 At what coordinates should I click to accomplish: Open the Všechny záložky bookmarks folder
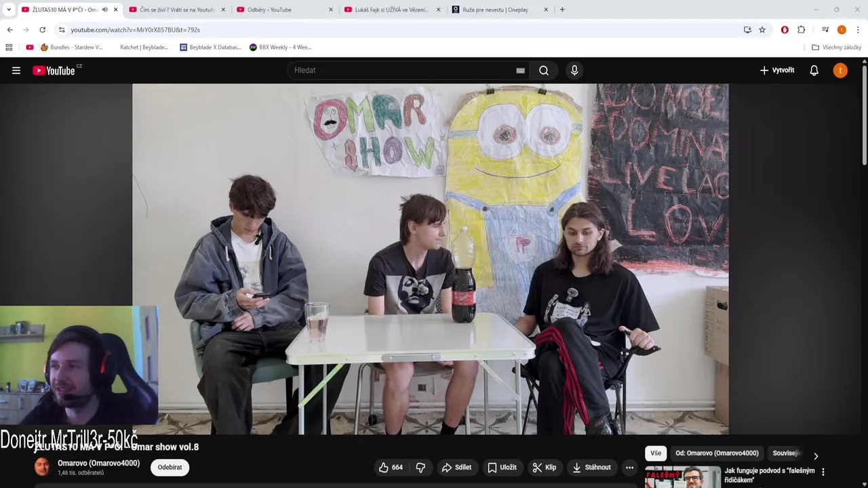coord(836,47)
